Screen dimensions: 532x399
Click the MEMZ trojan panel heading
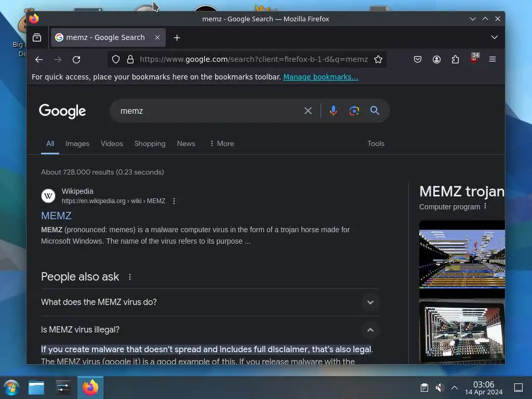pos(462,192)
